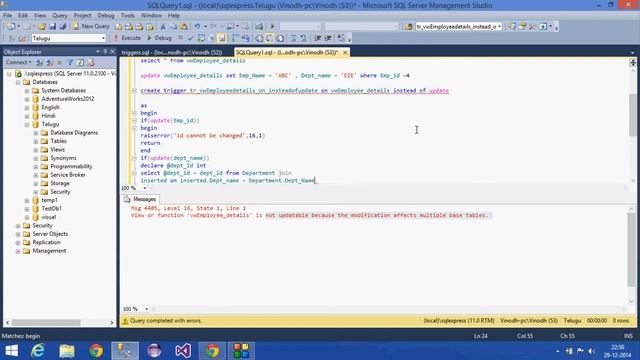This screenshot has height=360, width=640.
Task: Click the view error message text
Action: click(309, 215)
